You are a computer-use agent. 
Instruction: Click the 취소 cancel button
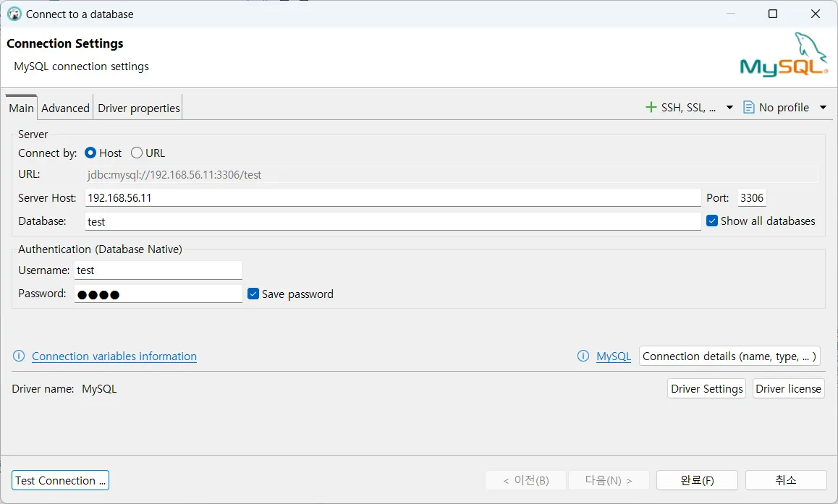tap(786, 481)
